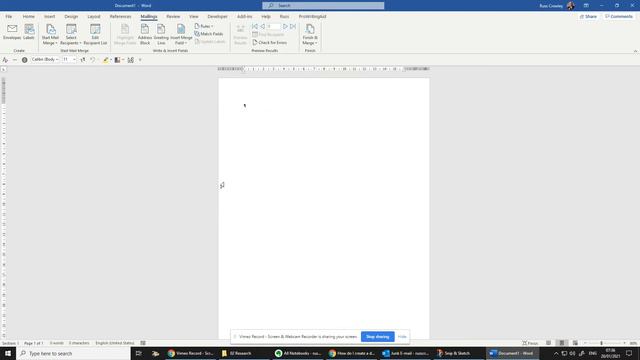Switch to Read Mode view
This screenshot has height=360, width=640.
(548, 343)
